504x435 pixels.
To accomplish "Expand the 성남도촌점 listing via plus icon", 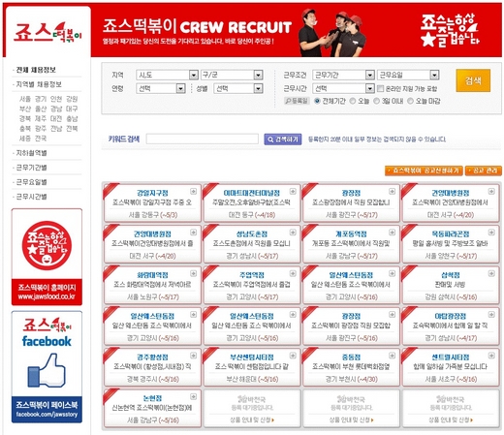I will [293, 233].
